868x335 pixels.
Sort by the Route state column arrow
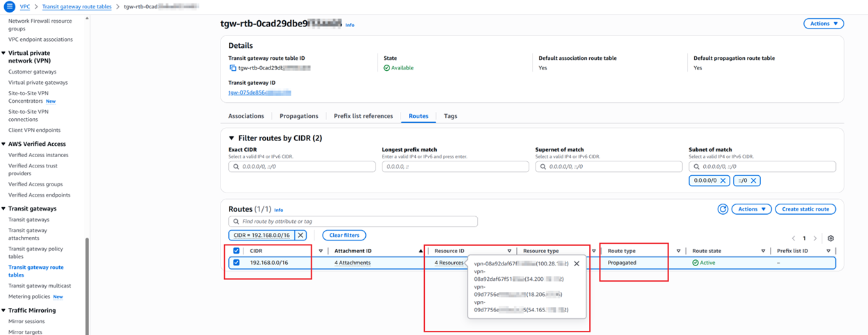763,251
